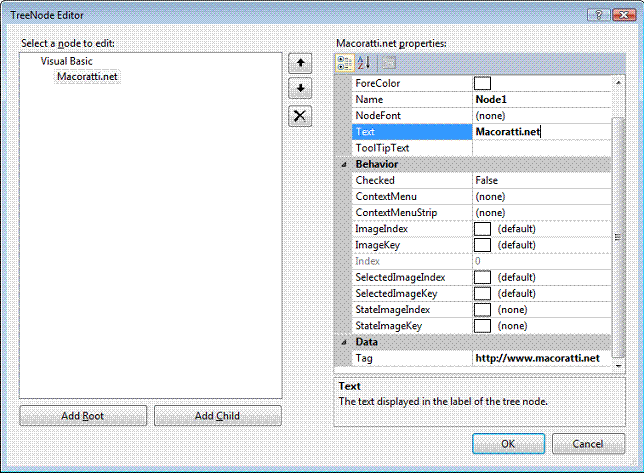Click the StateImageIndex preview box
644x473 pixels.
click(x=482, y=310)
